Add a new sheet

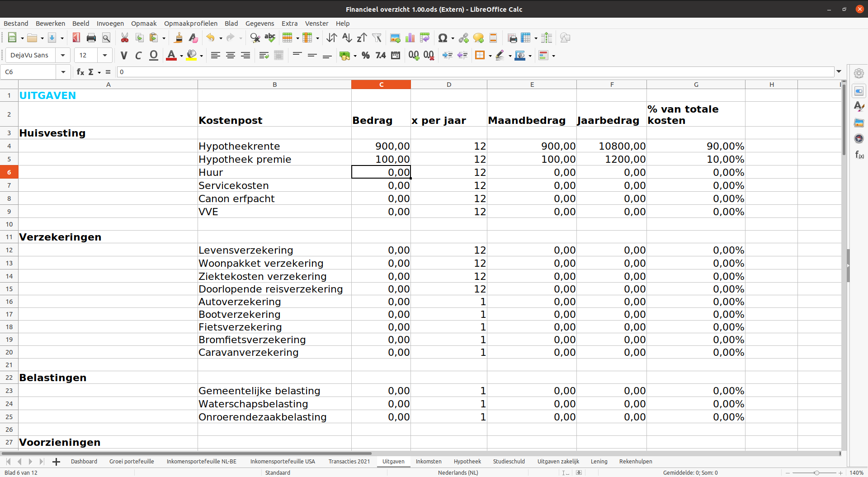pyautogui.click(x=56, y=462)
